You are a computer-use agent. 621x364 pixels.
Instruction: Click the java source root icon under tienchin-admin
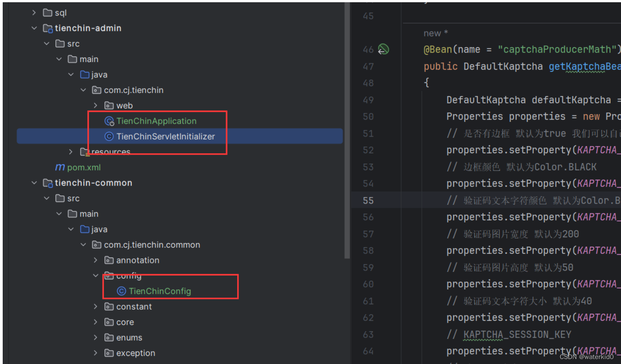(85, 75)
